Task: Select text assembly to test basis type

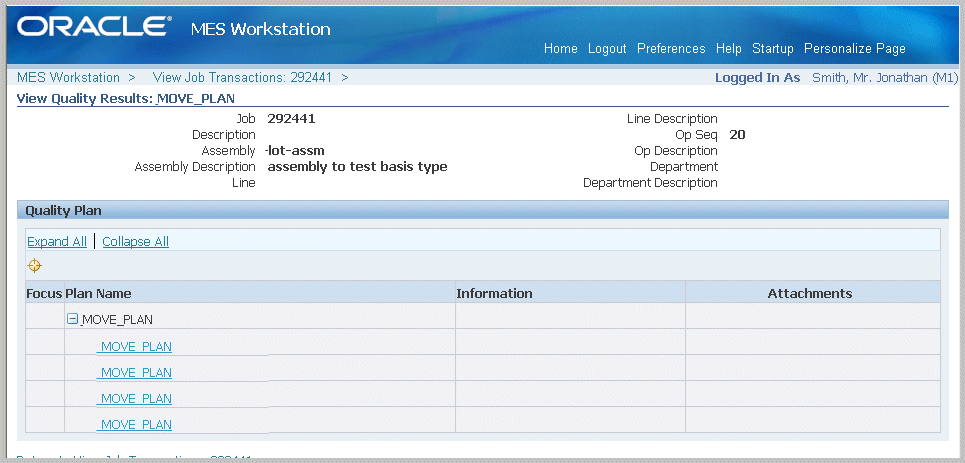Action: point(357,167)
